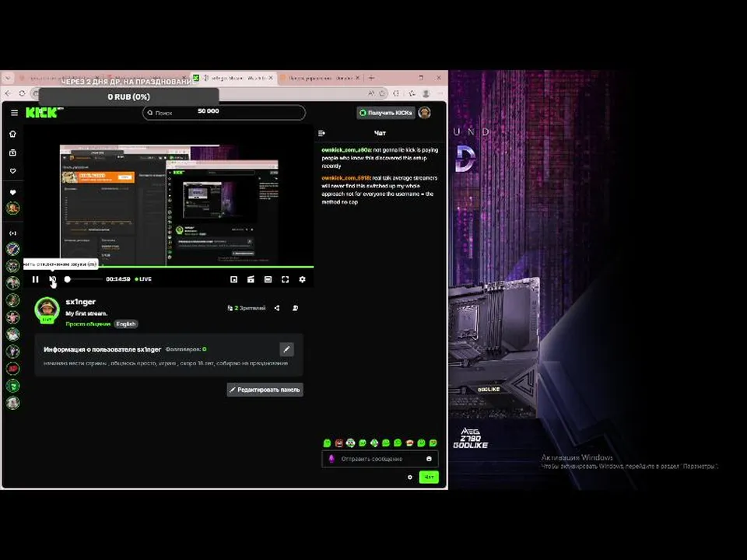This screenshot has width=747, height=560.
Task: Open a new browser tab with plus
Action: (372, 78)
